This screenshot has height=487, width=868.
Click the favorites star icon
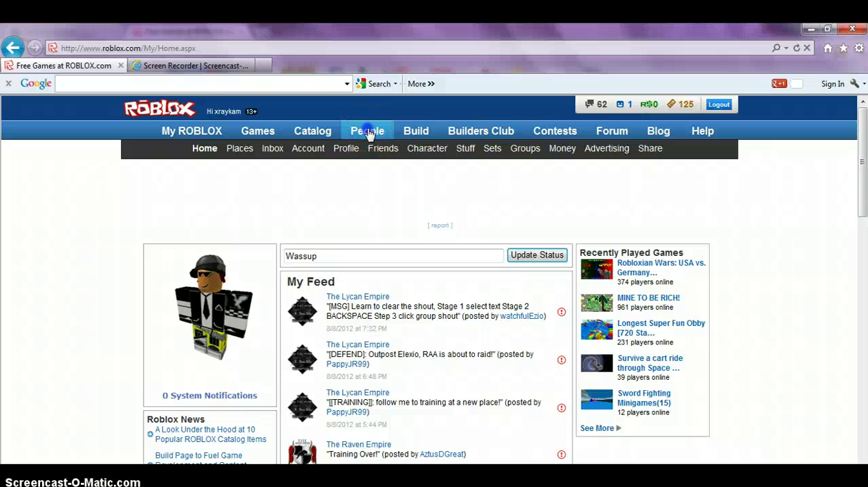(x=843, y=48)
